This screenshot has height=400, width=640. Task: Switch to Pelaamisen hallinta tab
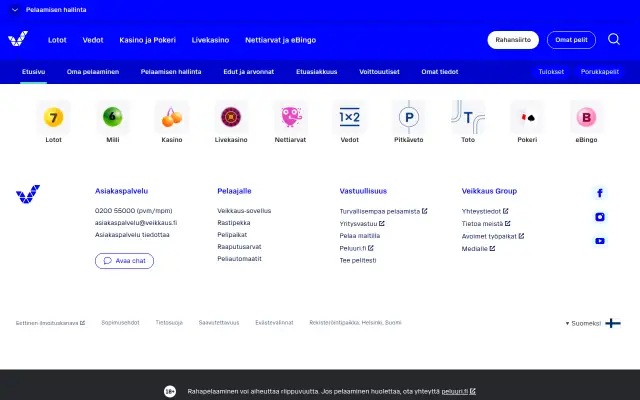coord(171,72)
